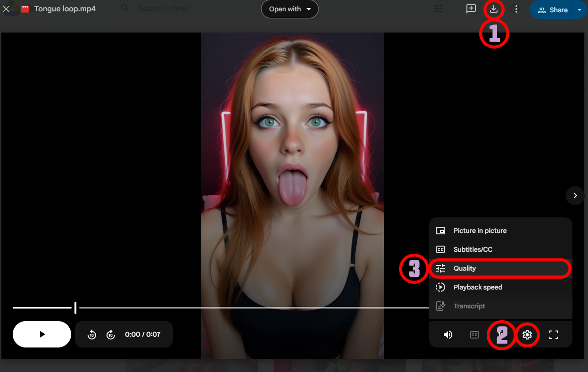The height and width of the screenshot is (372, 588).
Task: Enter full screen mode
Action: pyautogui.click(x=554, y=335)
